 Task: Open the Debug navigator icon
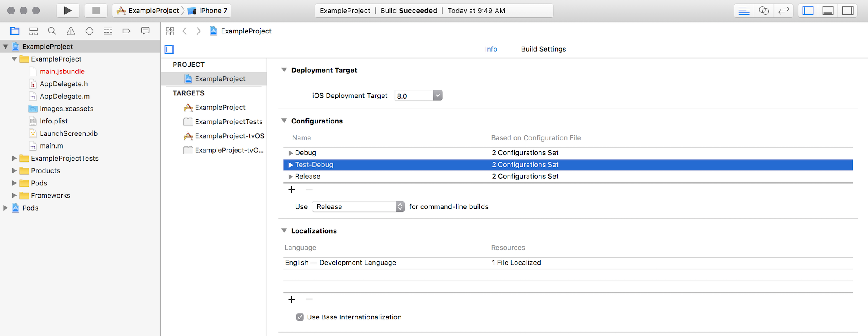coord(108,31)
